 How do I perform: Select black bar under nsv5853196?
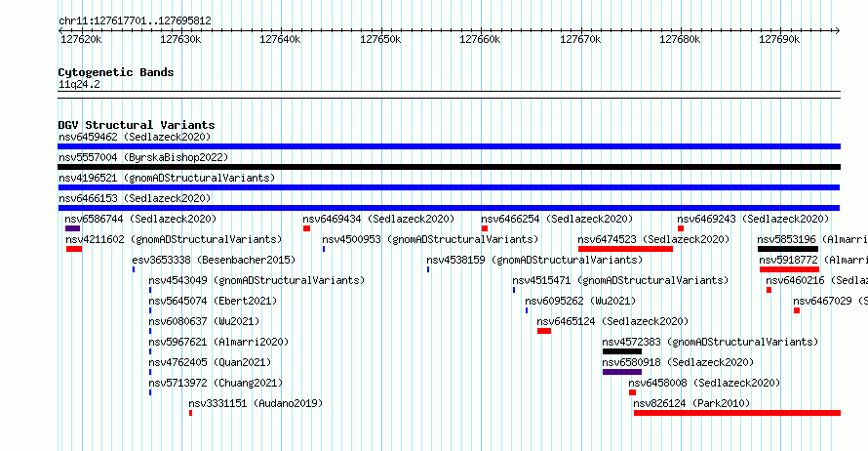point(788,249)
